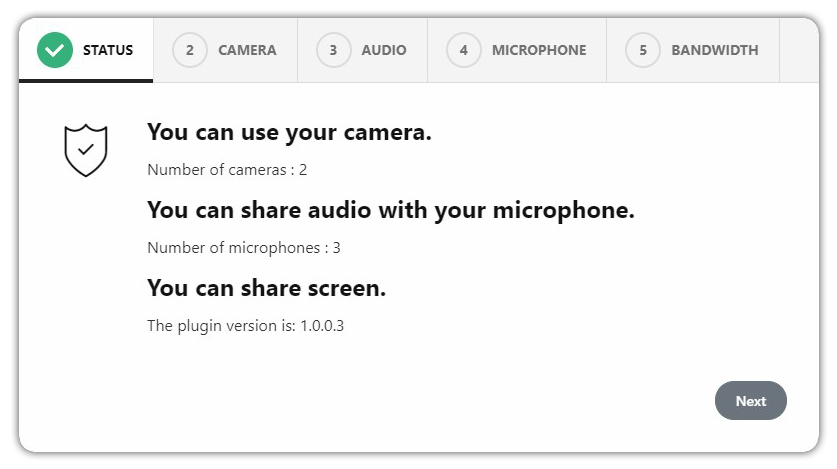Click the Next button
The width and height of the screenshot is (837, 469).
[x=751, y=401]
